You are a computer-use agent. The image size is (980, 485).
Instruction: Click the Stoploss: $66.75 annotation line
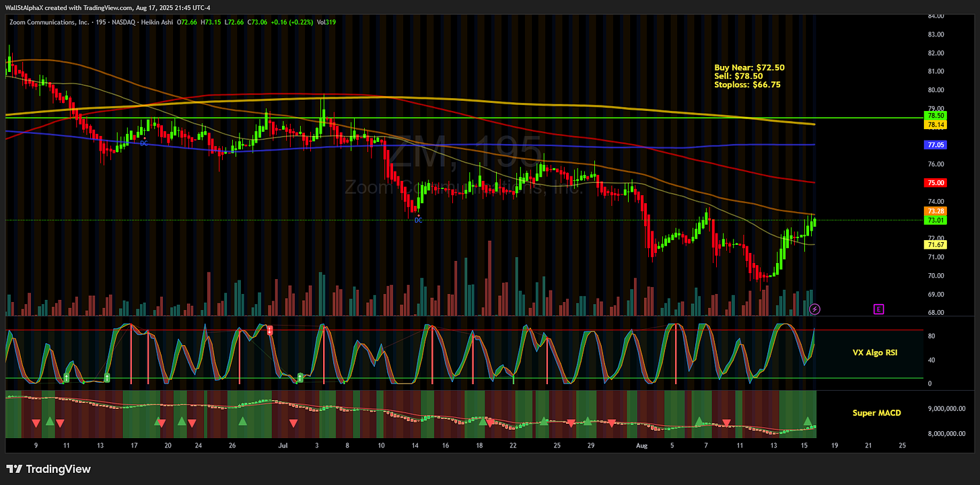[x=747, y=85]
